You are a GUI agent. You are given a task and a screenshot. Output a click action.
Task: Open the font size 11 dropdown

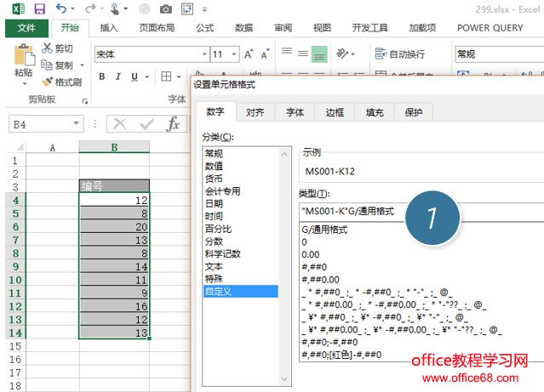234,54
